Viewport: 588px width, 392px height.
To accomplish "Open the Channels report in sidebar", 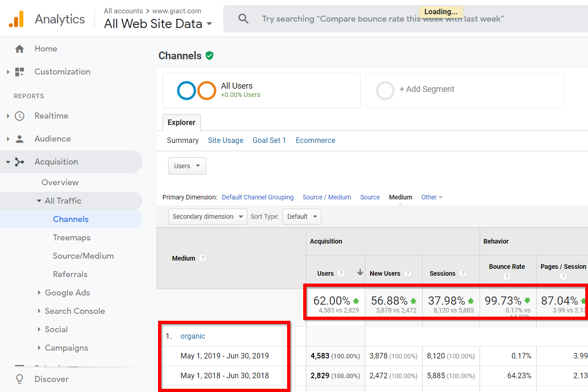I will point(71,219).
